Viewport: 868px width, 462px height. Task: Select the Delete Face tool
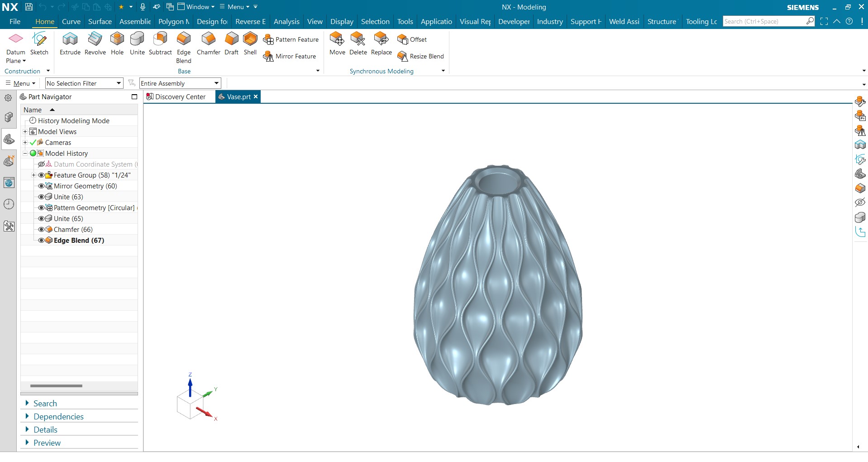(358, 44)
